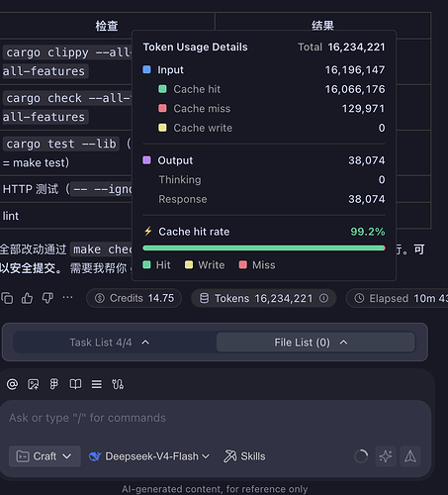
Task: Click the Tokens info circle icon
Action: click(323, 298)
